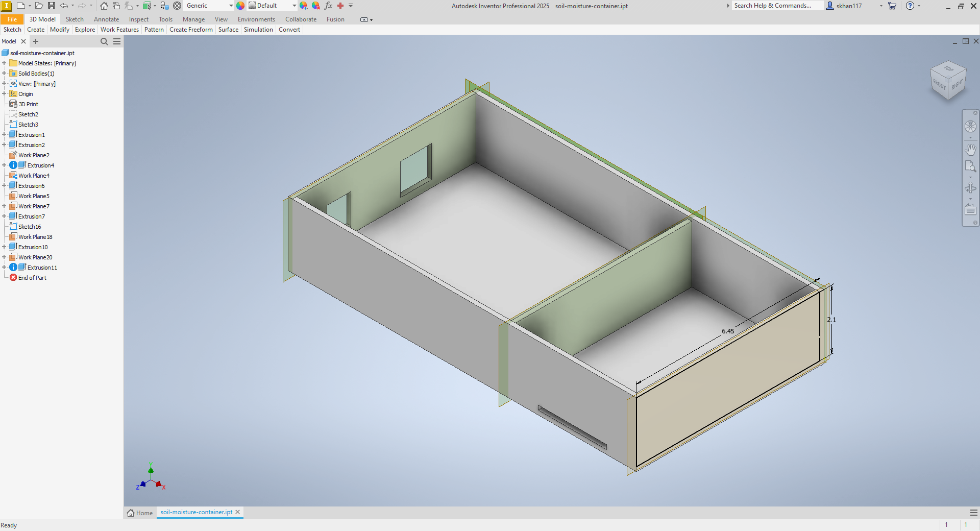Open the Parameters fx tool

(328, 6)
